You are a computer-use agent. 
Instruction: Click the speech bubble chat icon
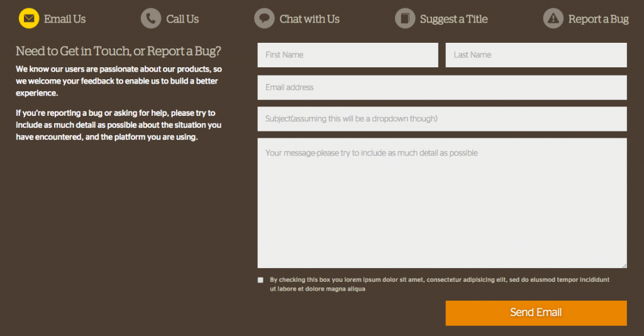tap(264, 18)
